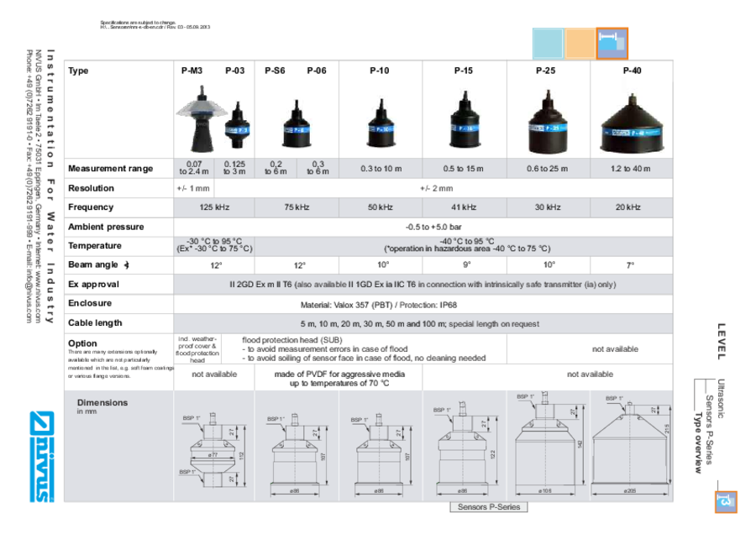Click the peach orange square at the top
The width and height of the screenshot is (756, 534).
pyautogui.click(x=580, y=44)
